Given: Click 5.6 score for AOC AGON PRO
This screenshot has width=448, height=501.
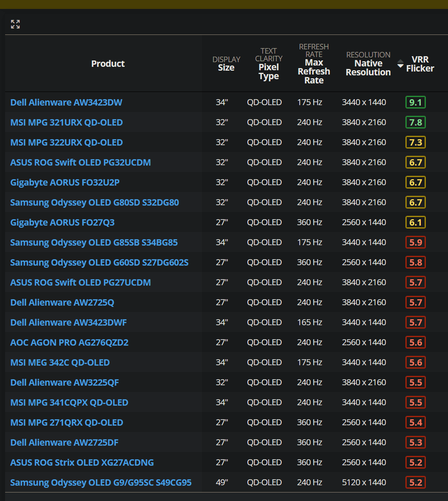Looking at the screenshot, I should click(x=415, y=343).
